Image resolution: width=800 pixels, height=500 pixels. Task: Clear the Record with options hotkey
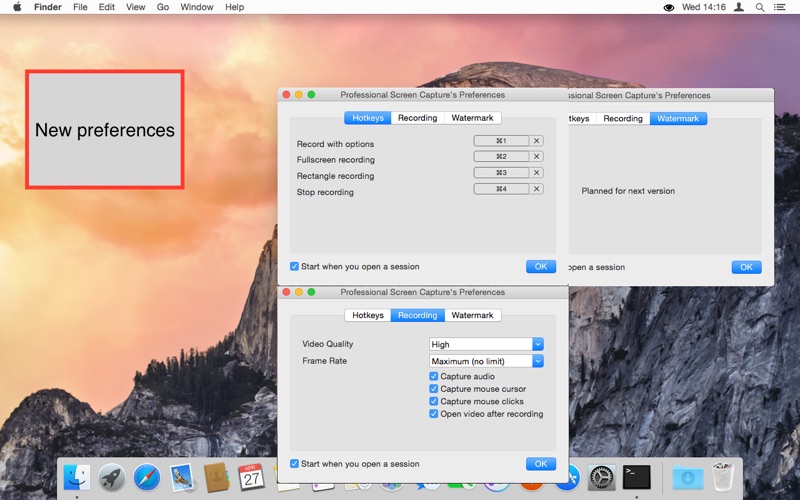(536, 141)
